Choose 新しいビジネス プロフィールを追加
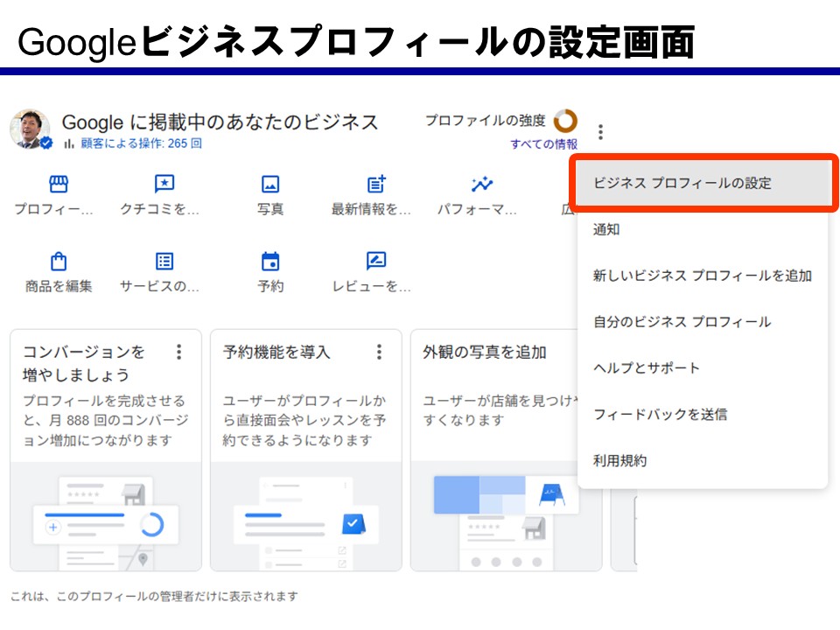This screenshot has width=840, height=630. (x=703, y=276)
